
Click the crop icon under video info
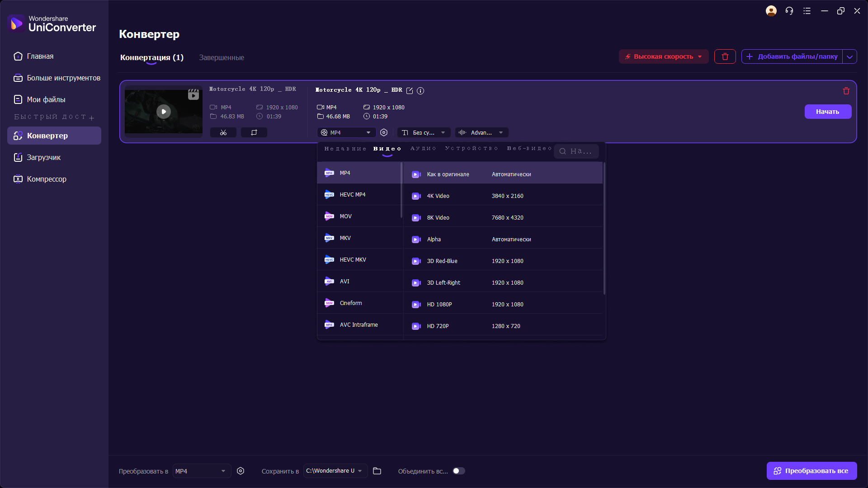click(254, 132)
